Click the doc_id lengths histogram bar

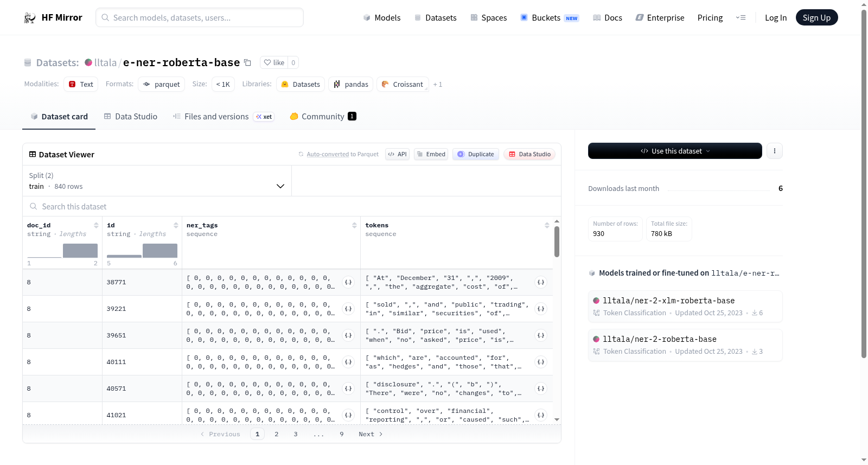(x=80, y=251)
